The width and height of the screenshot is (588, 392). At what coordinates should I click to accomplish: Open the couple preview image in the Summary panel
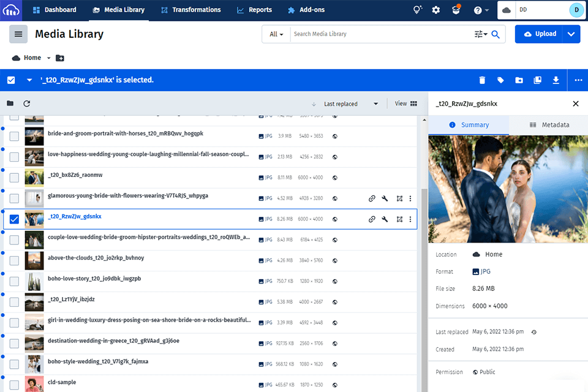pos(508,189)
